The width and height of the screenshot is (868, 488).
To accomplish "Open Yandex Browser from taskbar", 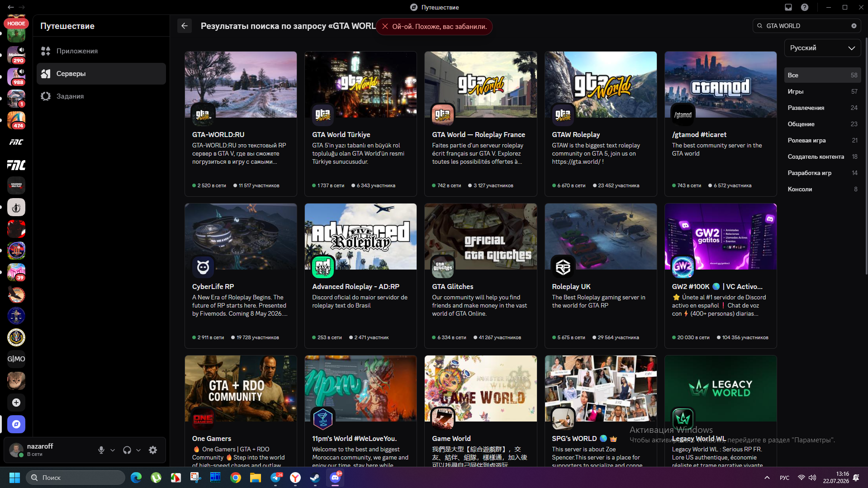I will click(295, 478).
